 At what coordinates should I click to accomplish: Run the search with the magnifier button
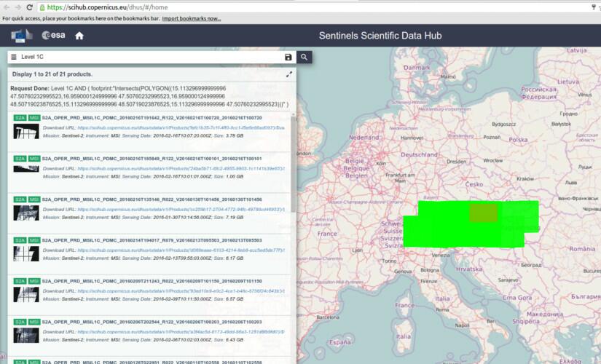304,57
